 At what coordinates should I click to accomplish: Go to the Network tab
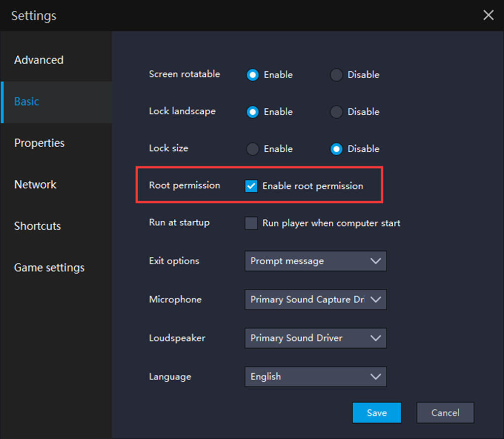point(56,185)
